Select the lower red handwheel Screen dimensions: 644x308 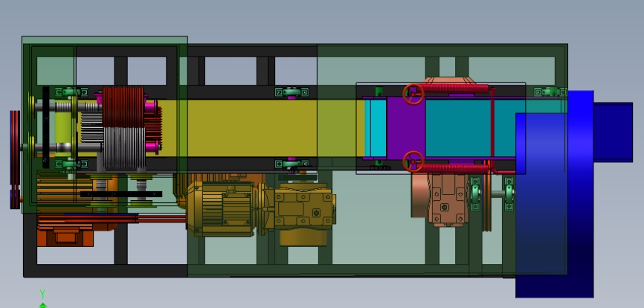point(413,161)
